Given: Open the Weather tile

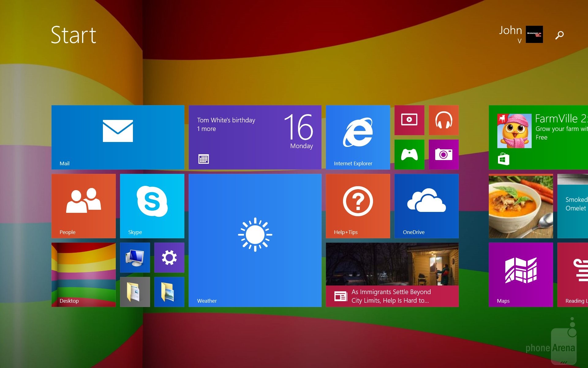Looking at the screenshot, I should click(255, 240).
